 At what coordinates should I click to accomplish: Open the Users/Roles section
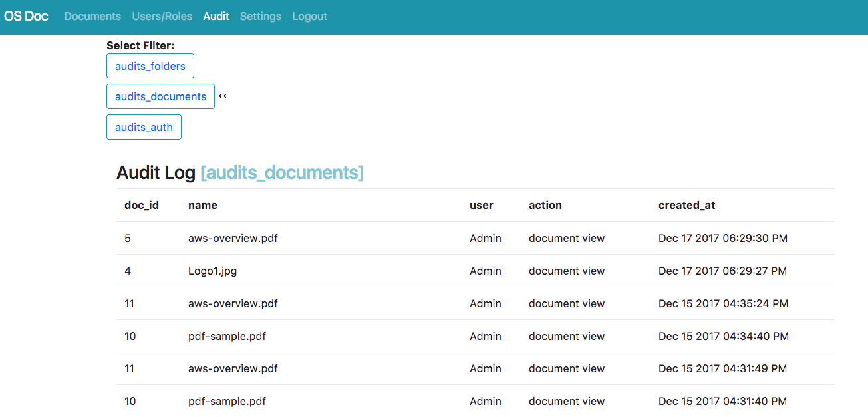162,16
